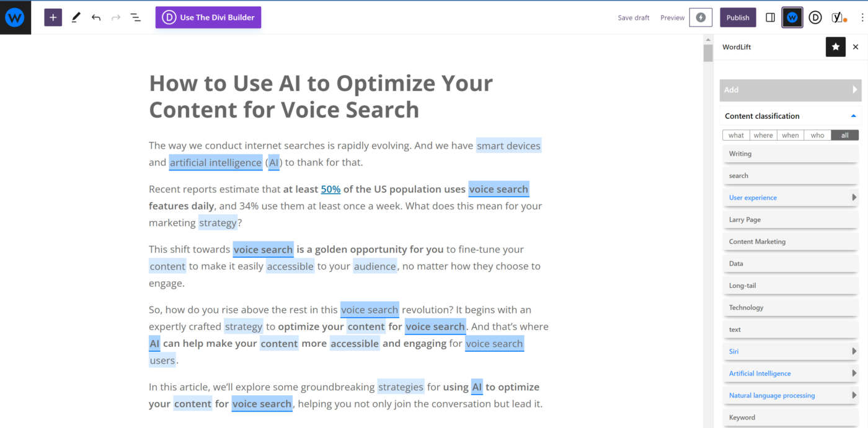
Task: Expand the Add panel arrow
Action: [x=854, y=90]
